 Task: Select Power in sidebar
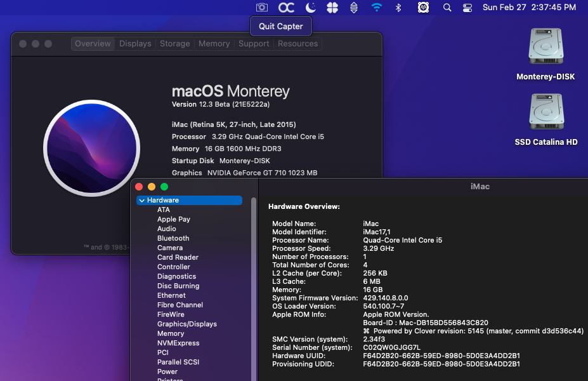click(x=167, y=371)
